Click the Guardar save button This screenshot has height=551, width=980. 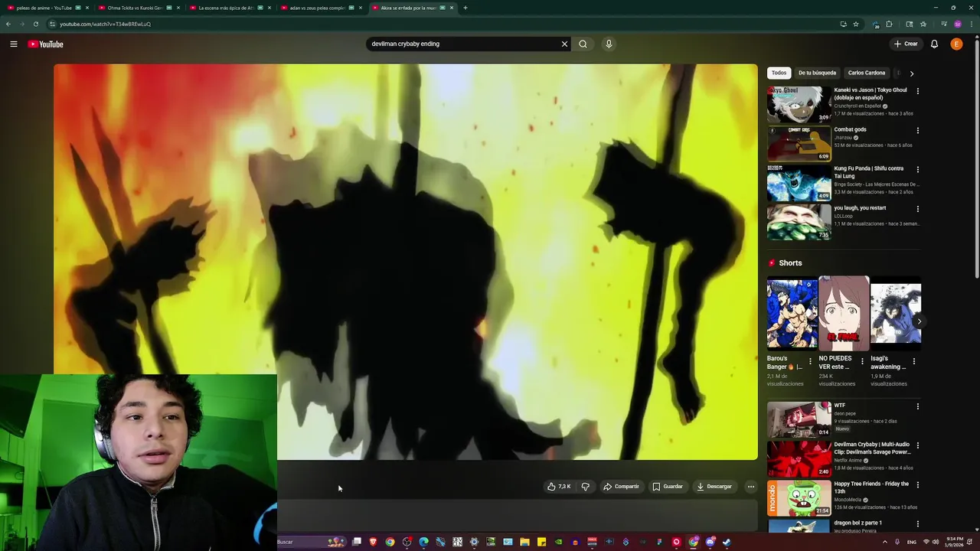[x=667, y=487]
